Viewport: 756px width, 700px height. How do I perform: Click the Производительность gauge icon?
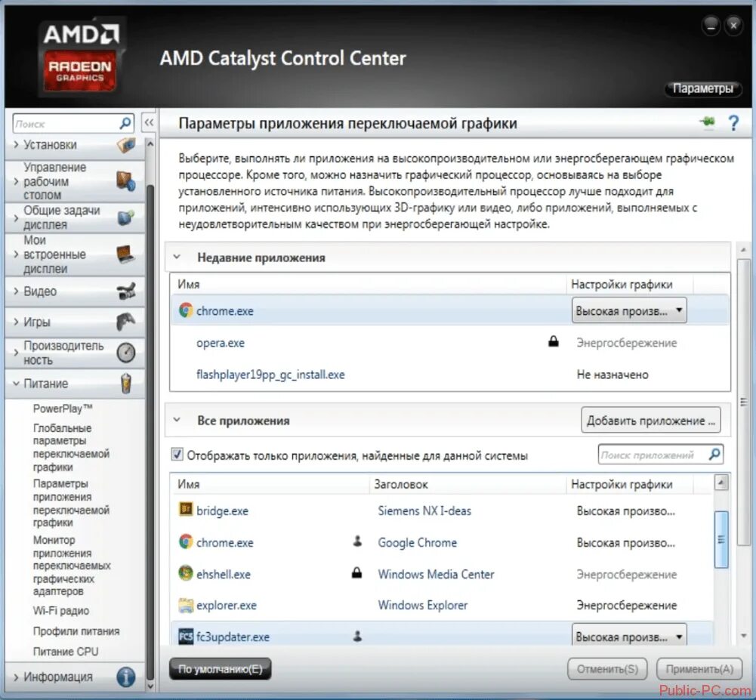126,353
